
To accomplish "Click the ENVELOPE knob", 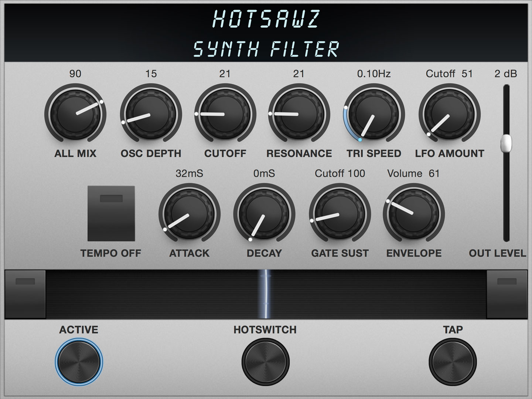I will coord(413,214).
